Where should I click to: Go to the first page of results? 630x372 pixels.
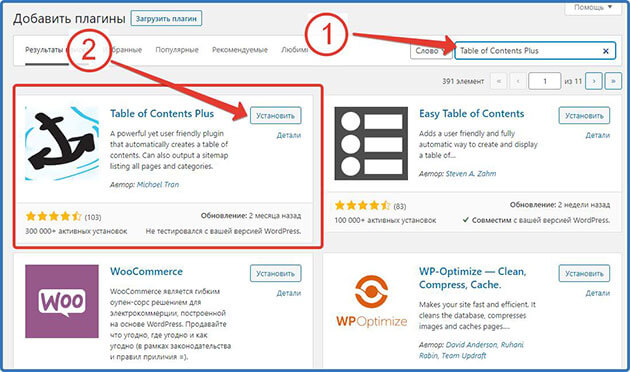(499, 81)
